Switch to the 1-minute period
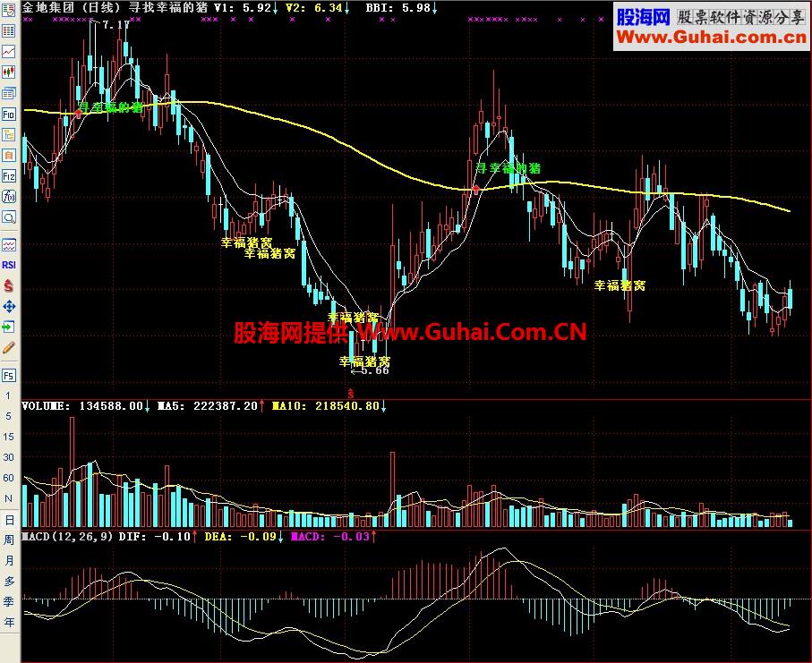Viewport: 812px width, 663px height. [x=8, y=396]
